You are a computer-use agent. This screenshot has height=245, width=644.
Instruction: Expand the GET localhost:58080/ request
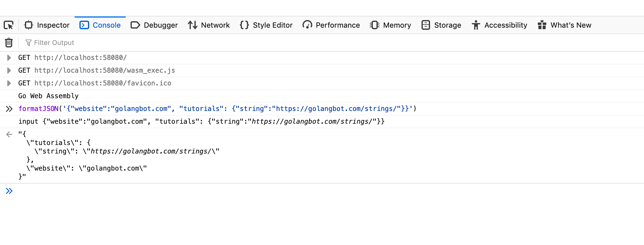click(x=9, y=58)
